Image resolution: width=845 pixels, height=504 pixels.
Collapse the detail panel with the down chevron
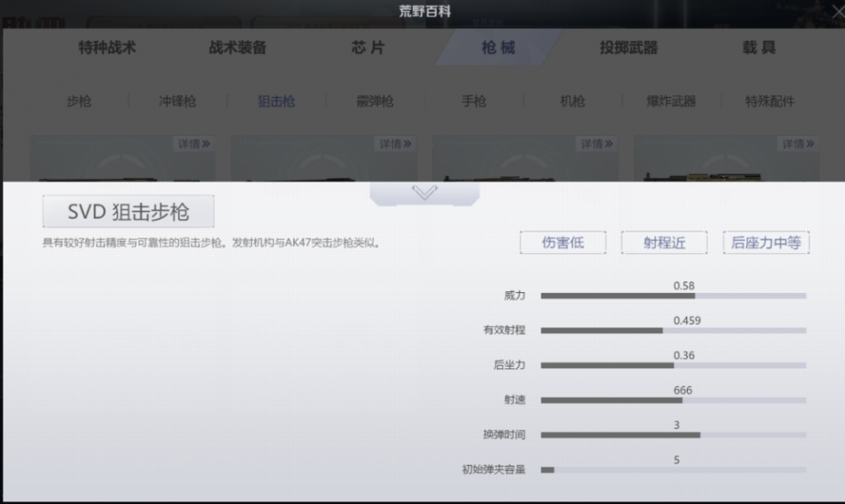click(x=425, y=192)
